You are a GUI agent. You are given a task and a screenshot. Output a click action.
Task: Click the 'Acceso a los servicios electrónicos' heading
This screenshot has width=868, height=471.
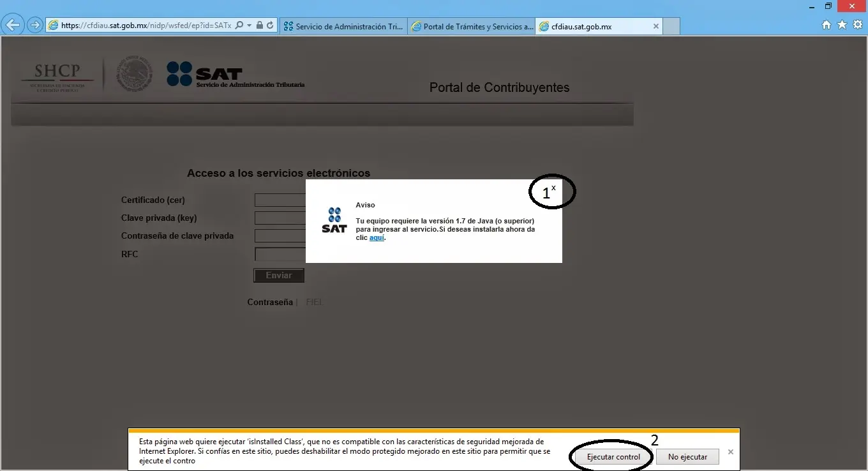(278, 173)
